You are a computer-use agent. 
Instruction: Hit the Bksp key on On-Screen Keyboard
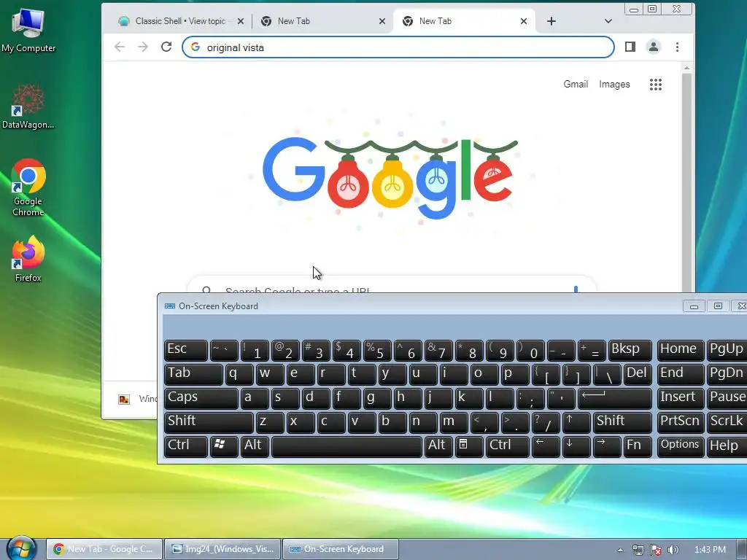(630, 350)
